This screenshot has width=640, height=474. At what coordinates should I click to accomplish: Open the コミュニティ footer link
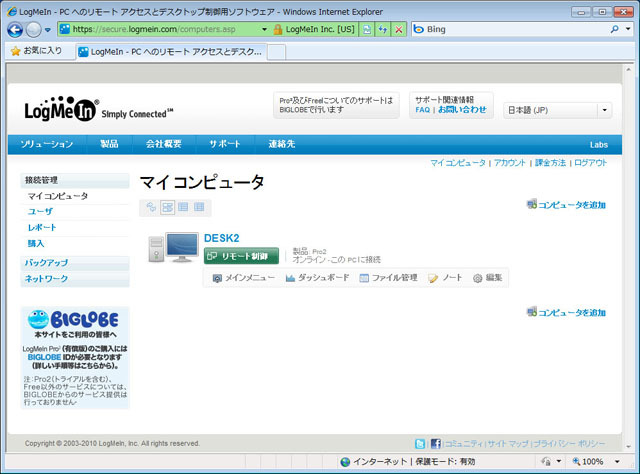coord(464,444)
